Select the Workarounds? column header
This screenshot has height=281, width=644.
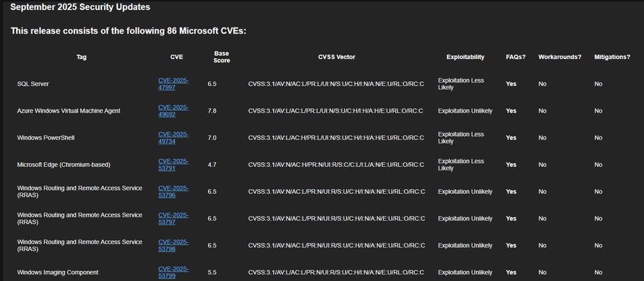click(559, 57)
